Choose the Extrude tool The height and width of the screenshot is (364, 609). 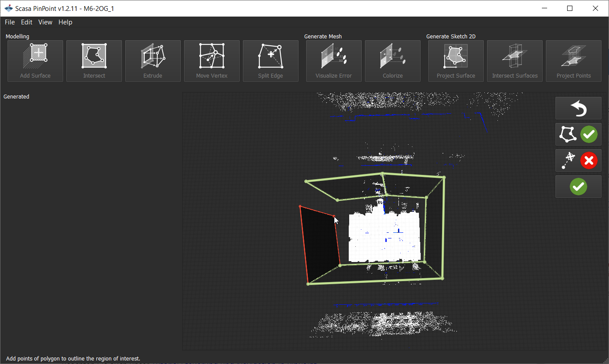pos(153,61)
